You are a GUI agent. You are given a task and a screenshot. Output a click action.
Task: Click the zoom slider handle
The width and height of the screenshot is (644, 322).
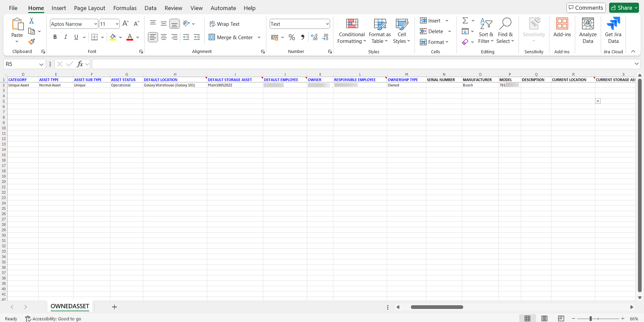pyautogui.click(x=591, y=319)
